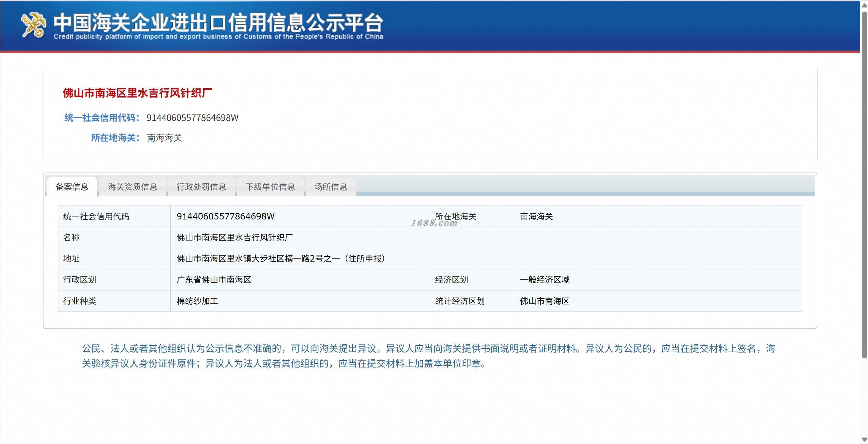
Task: View the 场所信息 tab
Action: (x=331, y=187)
